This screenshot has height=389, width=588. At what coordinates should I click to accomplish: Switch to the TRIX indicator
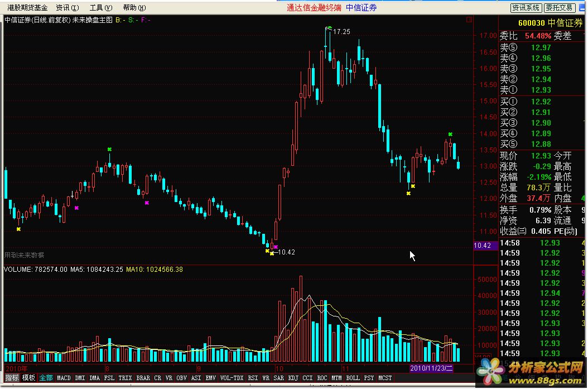[126, 378]
